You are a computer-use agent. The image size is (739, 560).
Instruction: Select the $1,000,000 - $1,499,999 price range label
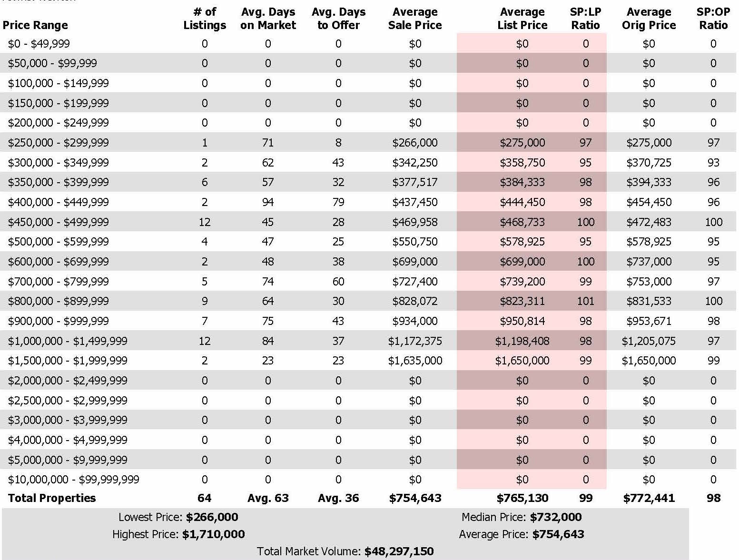pyautogui.click(x=68, y=341)
